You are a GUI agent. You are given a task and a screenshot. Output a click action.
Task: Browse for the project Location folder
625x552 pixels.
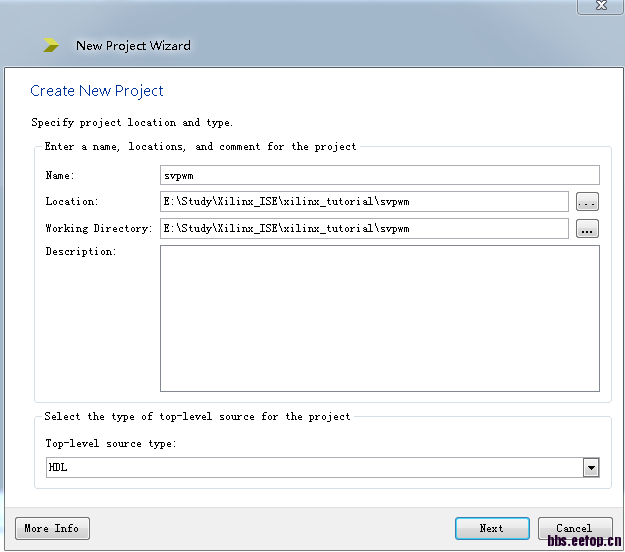point(587,202)
